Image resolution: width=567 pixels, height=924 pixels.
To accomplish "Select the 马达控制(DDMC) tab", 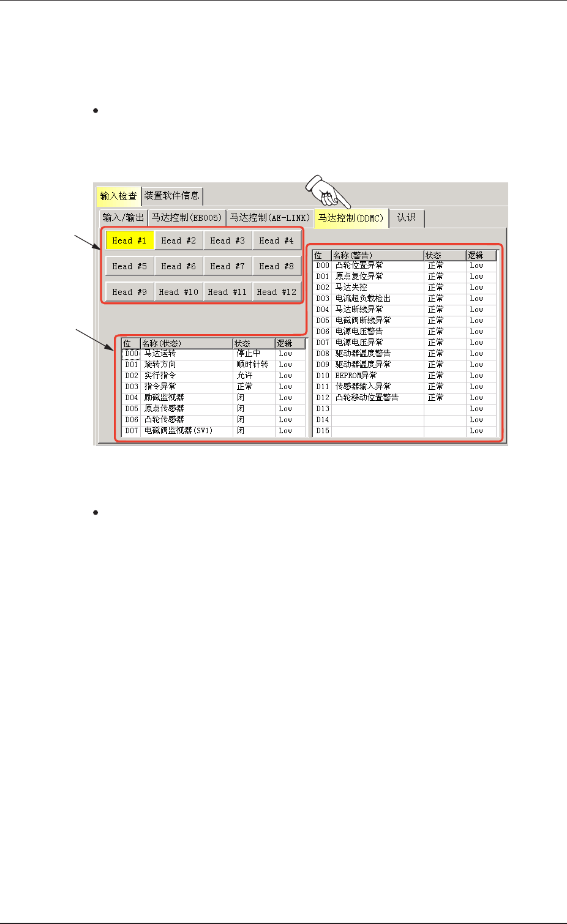I will point(351,218).
